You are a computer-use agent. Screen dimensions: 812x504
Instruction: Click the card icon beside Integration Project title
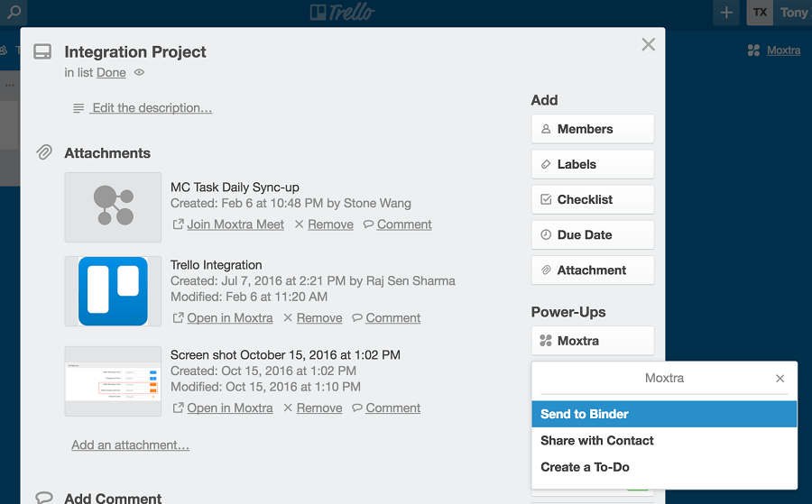point(42,51)
